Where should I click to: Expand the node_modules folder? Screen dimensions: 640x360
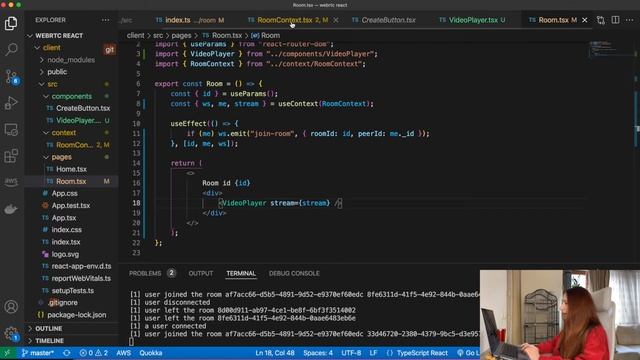coord(71,60)
